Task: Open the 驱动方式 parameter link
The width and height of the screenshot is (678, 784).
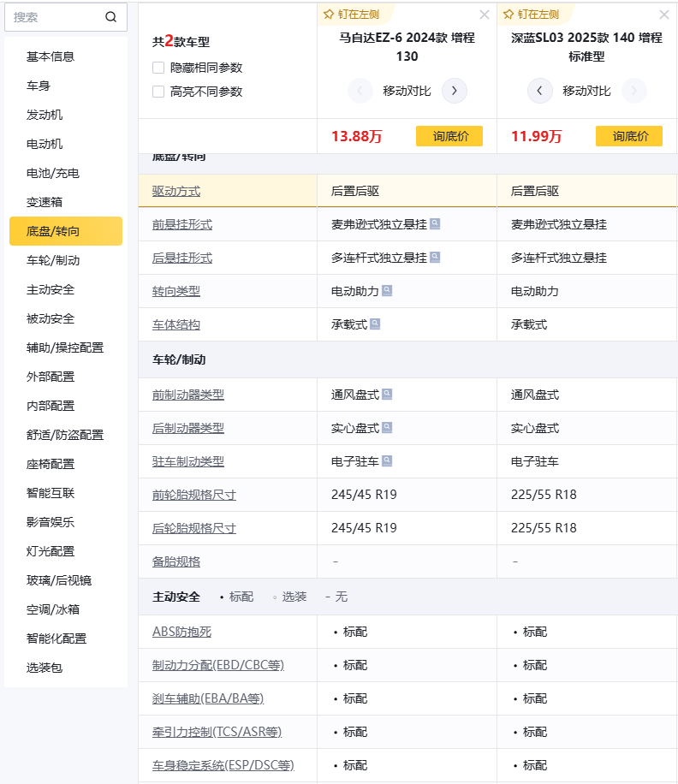Action: (x=176, y=191)
